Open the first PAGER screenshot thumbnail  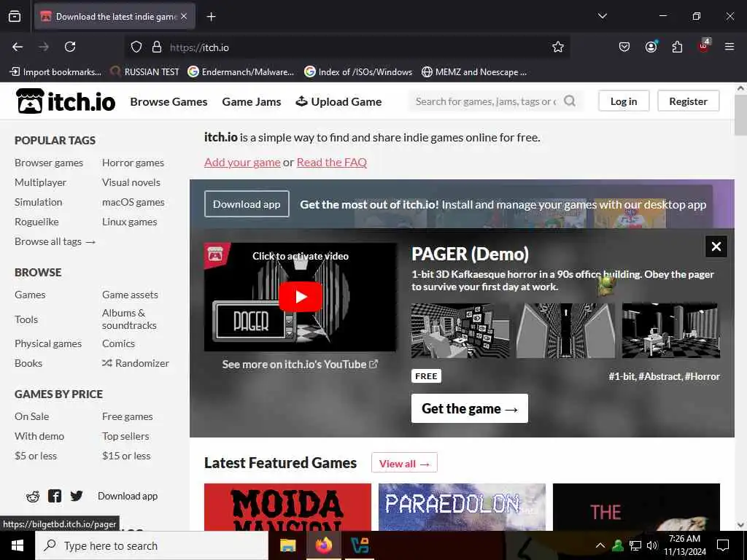460,330
